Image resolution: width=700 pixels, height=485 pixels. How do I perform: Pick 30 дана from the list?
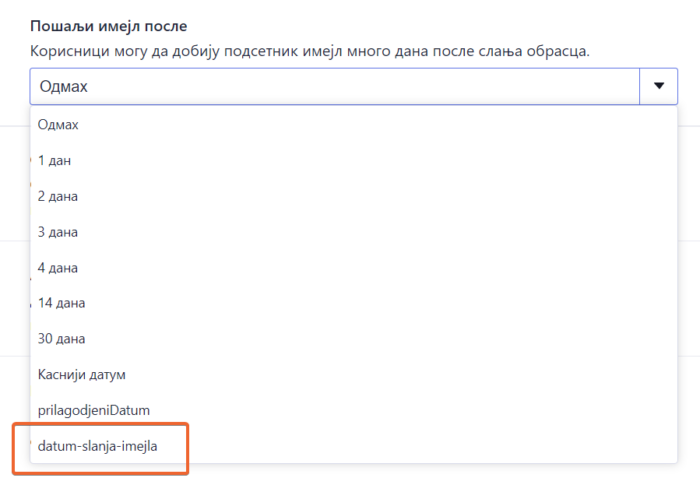[x=60, y=338]
